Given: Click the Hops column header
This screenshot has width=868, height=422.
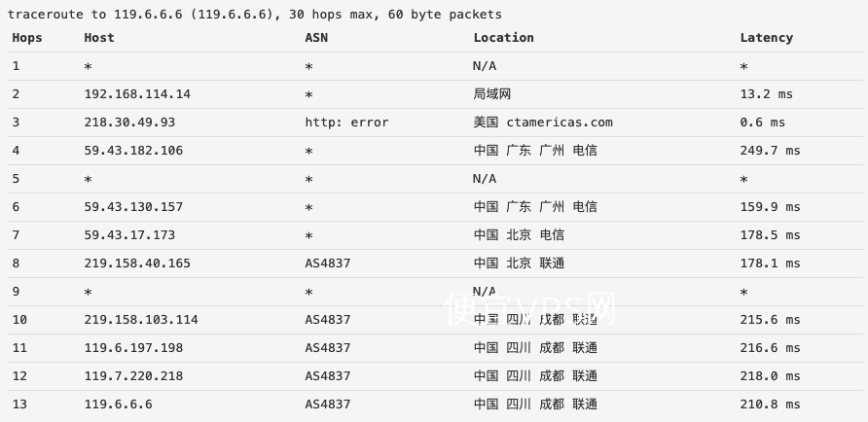Looking at the screenshot, I should click(x=27, y=38).
